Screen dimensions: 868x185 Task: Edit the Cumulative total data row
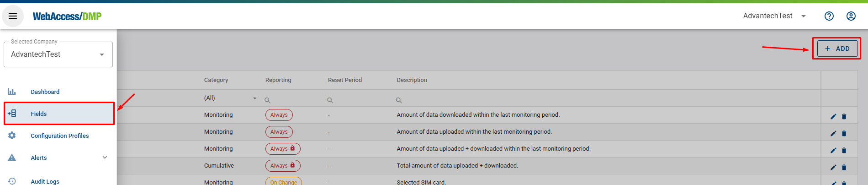[x=833, y=167]
